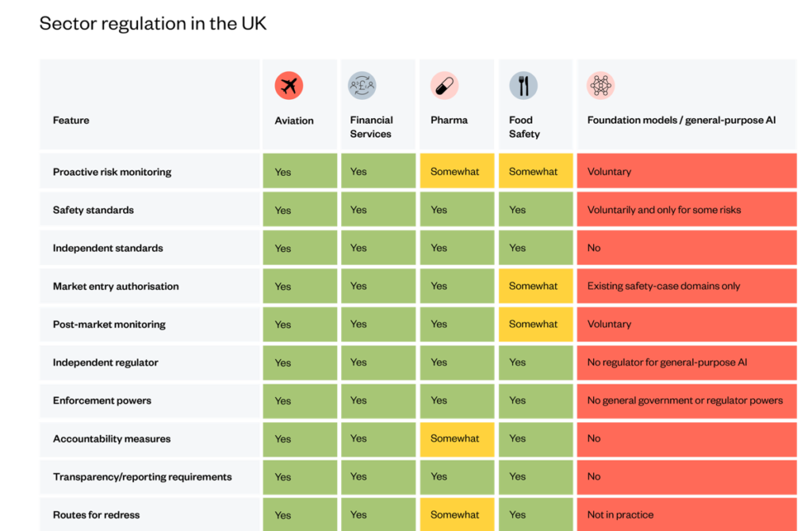This screenshot has width=812, height=531.
Task: Click the Aviation airplane icon
Action: pos(289,86)
